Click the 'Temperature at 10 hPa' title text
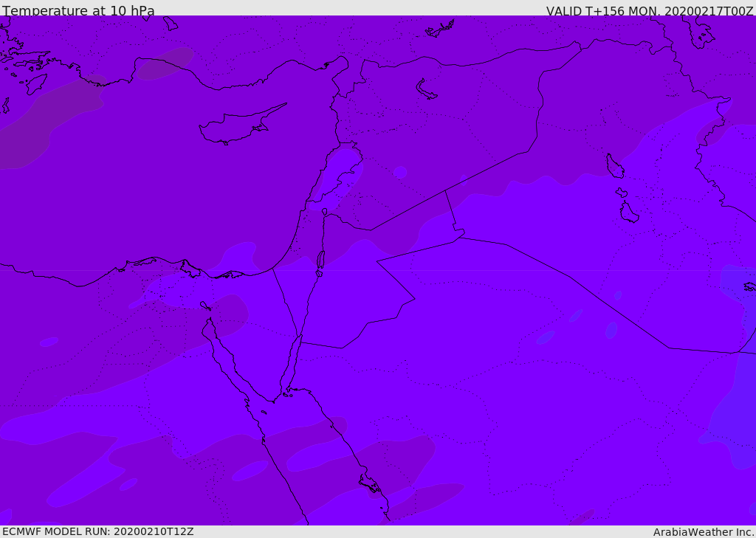This screenshot has height=538, width=756. (78, 10)
